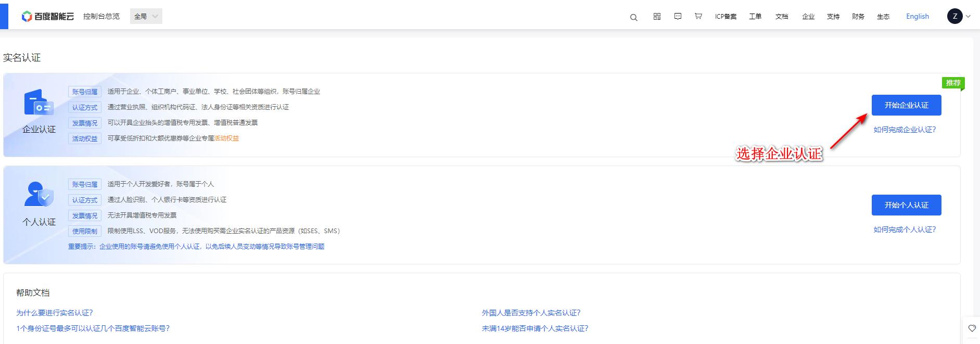980x344 pixels.
Task: Open the QR code grid icon
Action: click(x=657, y=17)
